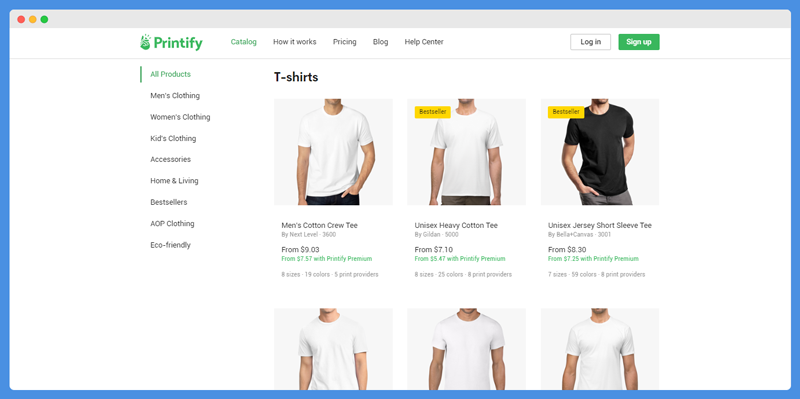This screenshot has height=399, width=800.
Task: Open Home & Living category
Action: pos(174,181)
